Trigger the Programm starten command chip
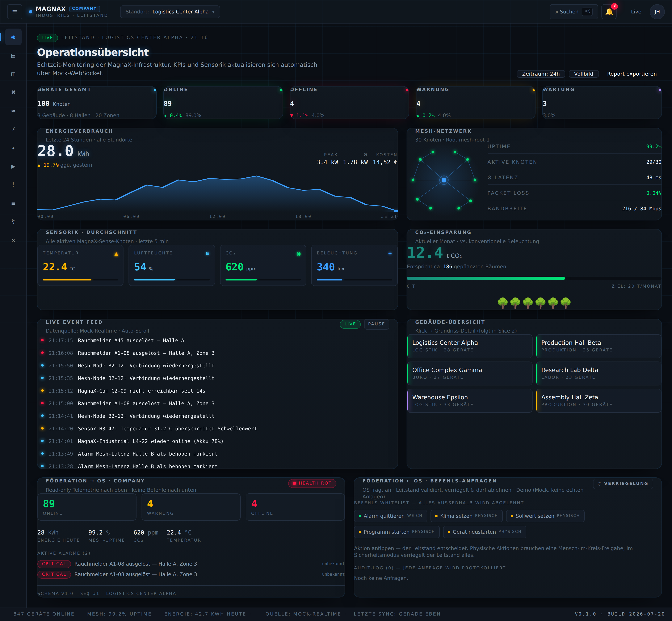 (397, 532)
